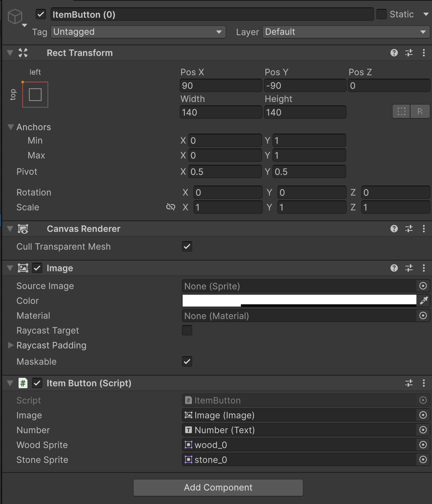Image resolution: width=432 pixels, height=504 pixels.
Task: Toggle blueprint mode button
Action: [x=402, y=112]
